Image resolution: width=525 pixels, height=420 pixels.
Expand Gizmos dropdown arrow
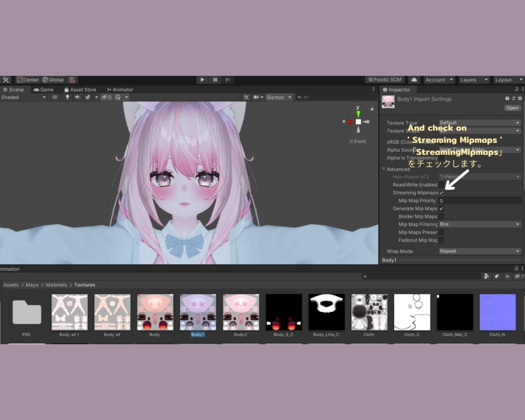click(x=290, y=97)
